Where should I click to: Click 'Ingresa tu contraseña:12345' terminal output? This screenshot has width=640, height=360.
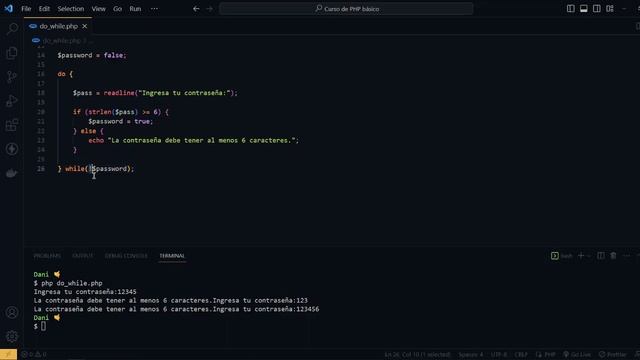point(85,292)
